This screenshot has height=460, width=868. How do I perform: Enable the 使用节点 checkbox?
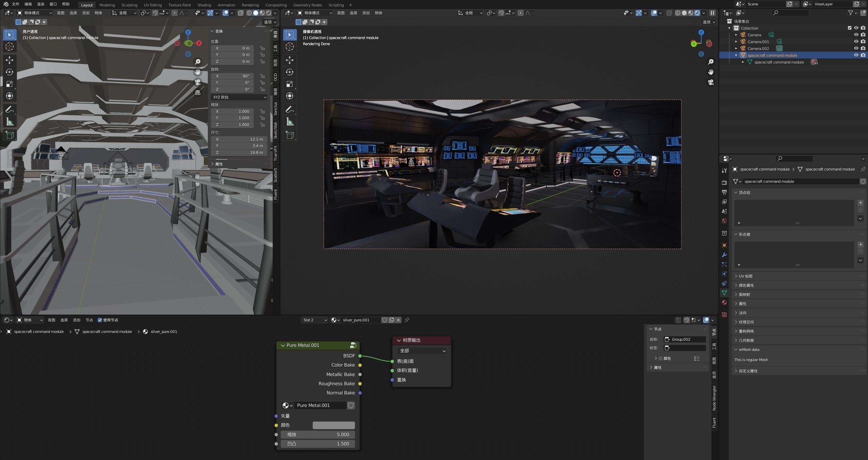100,320
